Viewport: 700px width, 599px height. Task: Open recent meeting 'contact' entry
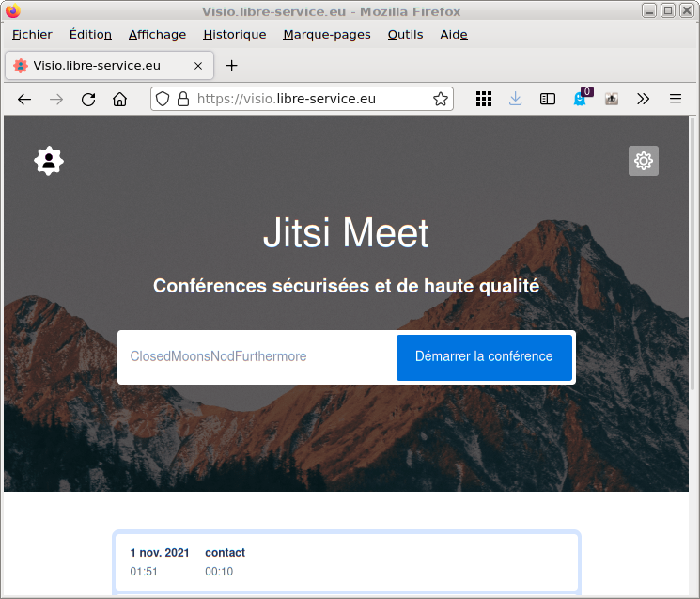[346, 562]
